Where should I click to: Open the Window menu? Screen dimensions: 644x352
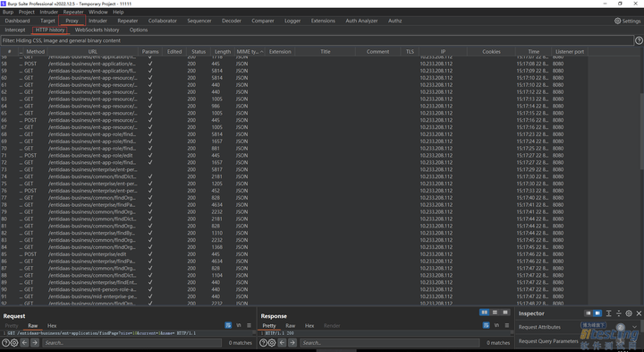pos(98,12)
